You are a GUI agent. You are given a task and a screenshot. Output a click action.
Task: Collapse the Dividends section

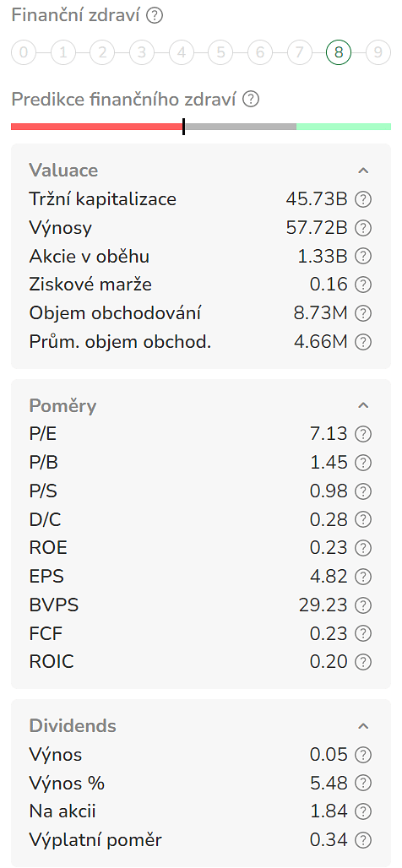(363, 726)
